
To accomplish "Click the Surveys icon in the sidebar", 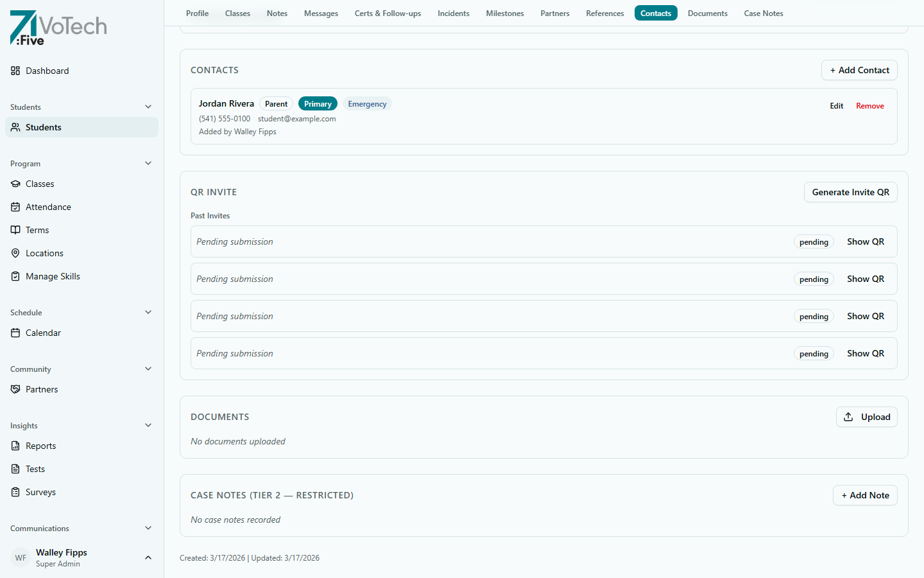I will pyautogui.click(x=15, y=492).
